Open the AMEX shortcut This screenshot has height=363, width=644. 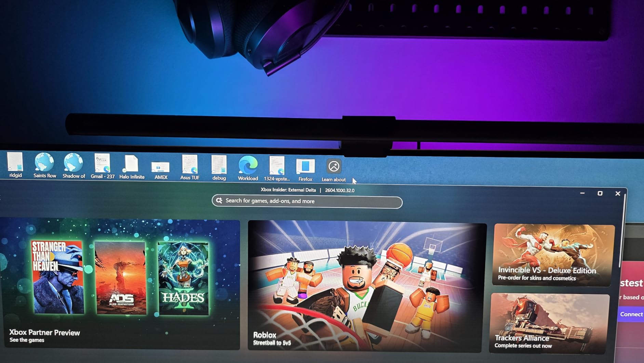pyautogui.click(x=161, y=167)
